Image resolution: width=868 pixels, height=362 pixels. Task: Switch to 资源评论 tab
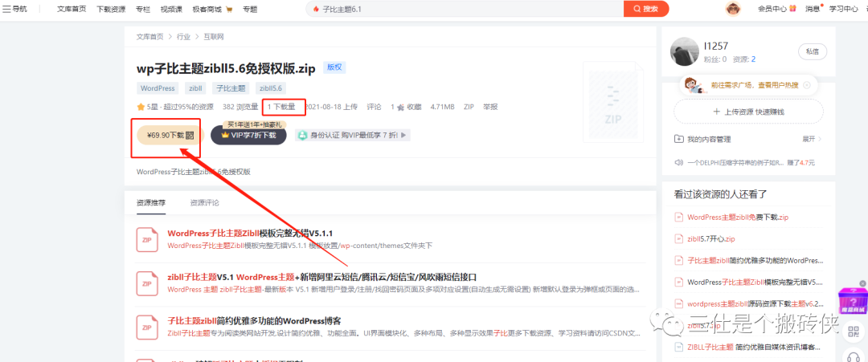tap(204, 202)
